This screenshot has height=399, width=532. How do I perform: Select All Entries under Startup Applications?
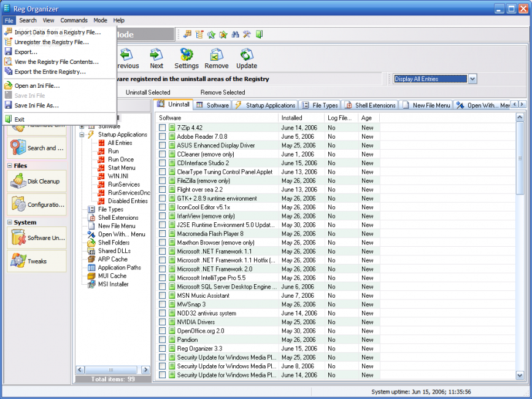[120, 143]
